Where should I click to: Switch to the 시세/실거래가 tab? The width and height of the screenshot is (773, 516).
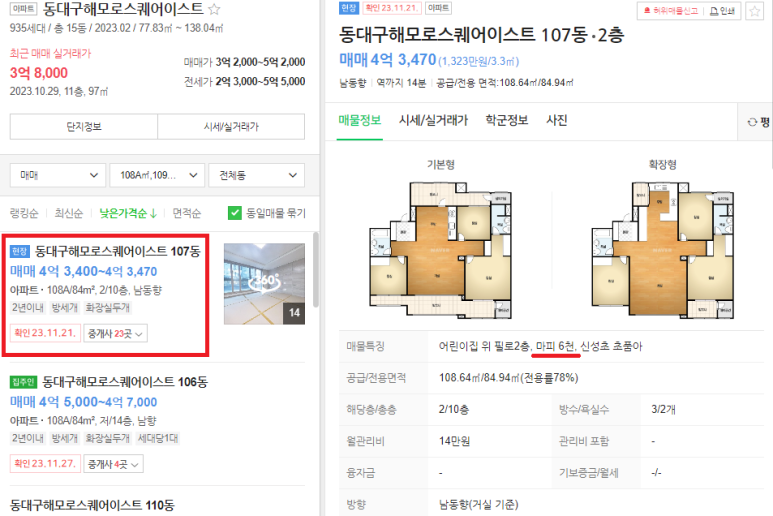point(433,120)
